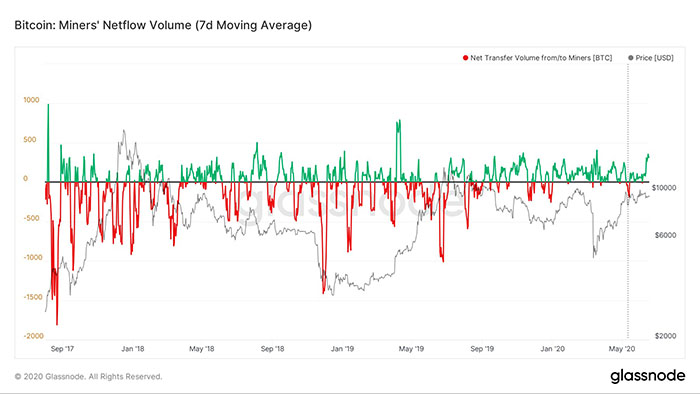Viewport: 700px width, 394px height.
Task: Click the -1500 left axis label
Action: [33, 297]
